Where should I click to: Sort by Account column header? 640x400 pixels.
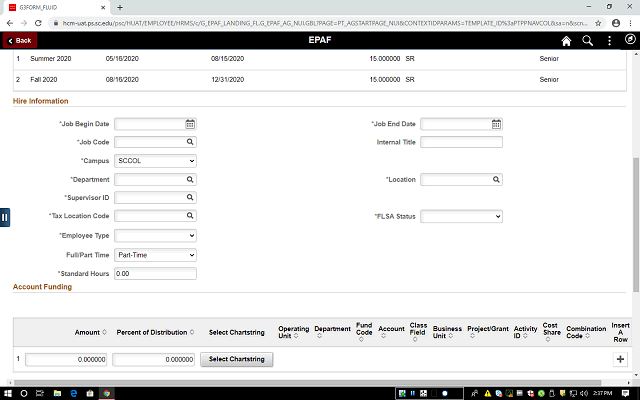(x=391, y=332)
